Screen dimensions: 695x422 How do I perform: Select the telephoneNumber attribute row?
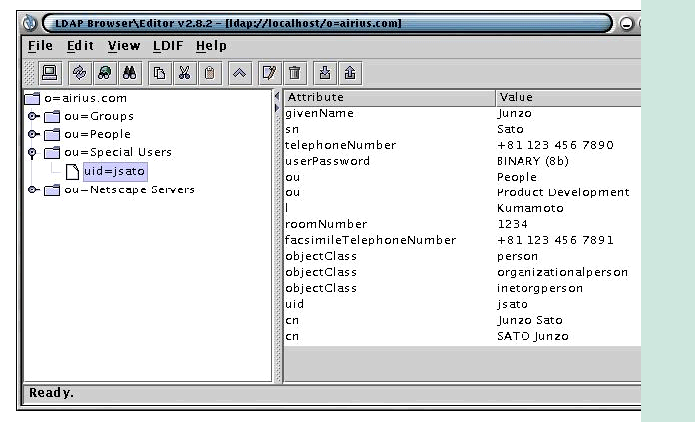pyautogui.click(x=462, y=145)
